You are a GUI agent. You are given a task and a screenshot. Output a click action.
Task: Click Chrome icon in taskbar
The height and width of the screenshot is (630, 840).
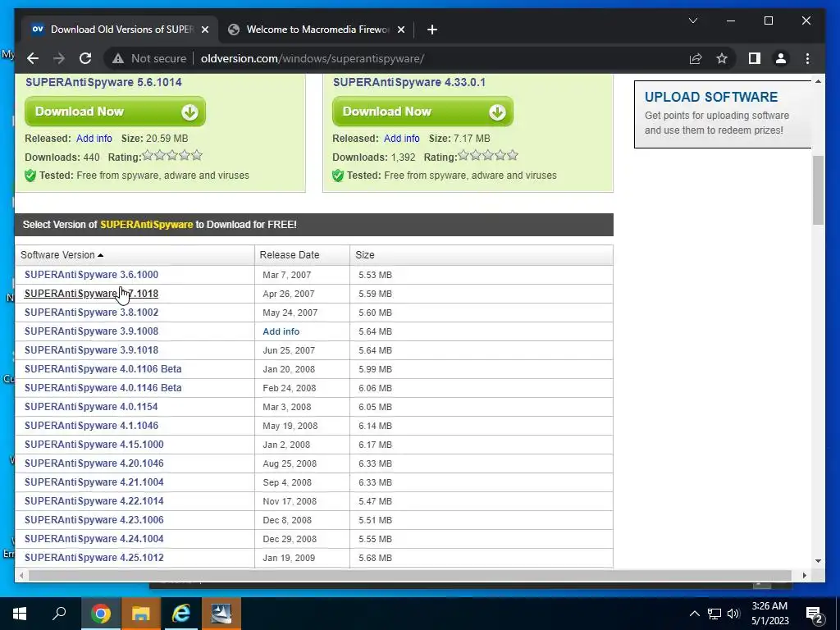(x=101, y=614)
